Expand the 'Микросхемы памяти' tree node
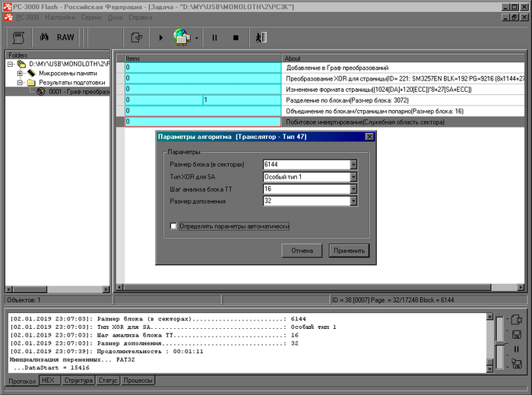 pyautogui.click(x=21, y=74)
